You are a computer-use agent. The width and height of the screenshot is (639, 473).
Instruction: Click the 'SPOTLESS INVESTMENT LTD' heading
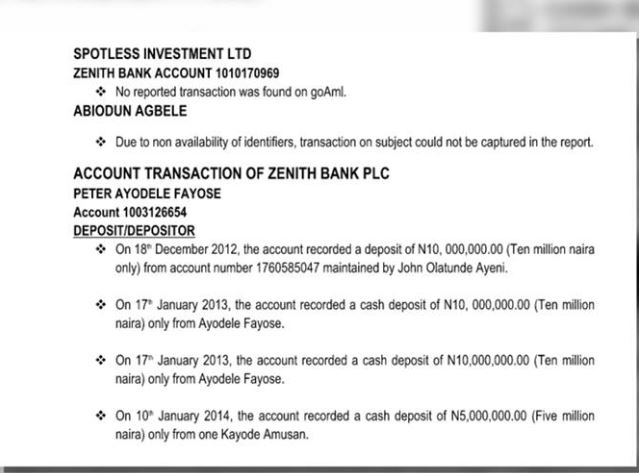pos(163,53)
